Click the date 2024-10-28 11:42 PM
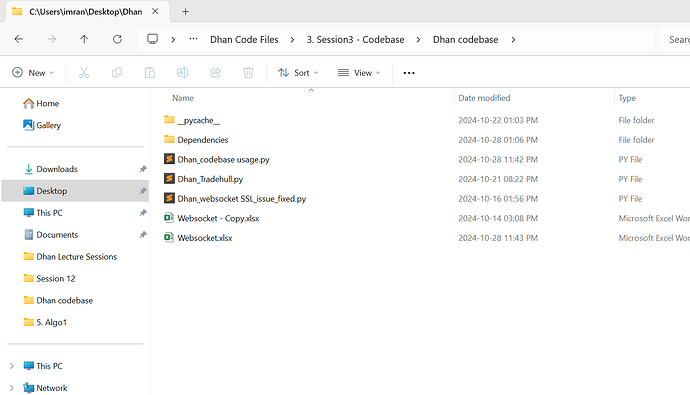 click(498, 160)
